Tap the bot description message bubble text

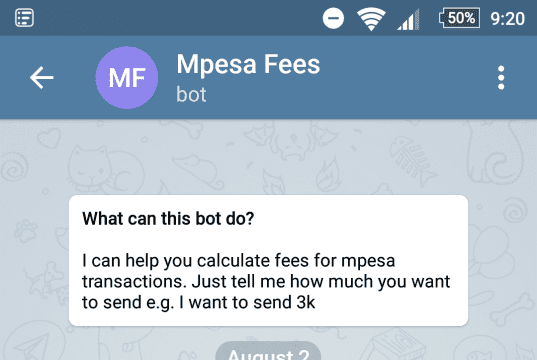(266, 281)
